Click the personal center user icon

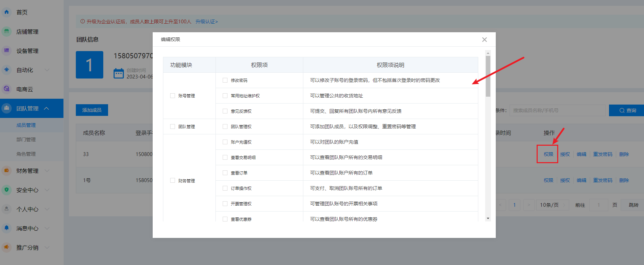pyautogui.click(x=7, y=209)
